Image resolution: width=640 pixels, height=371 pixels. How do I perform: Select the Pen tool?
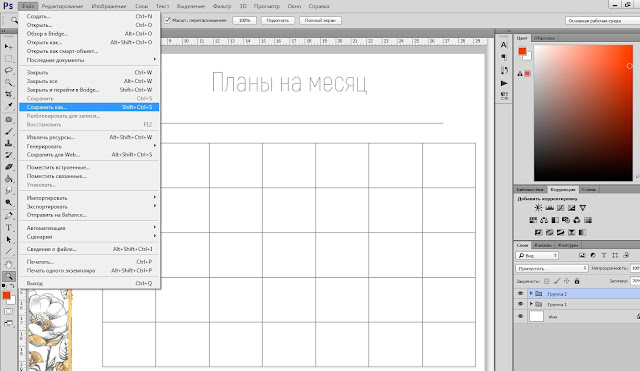tap(9, 215)
